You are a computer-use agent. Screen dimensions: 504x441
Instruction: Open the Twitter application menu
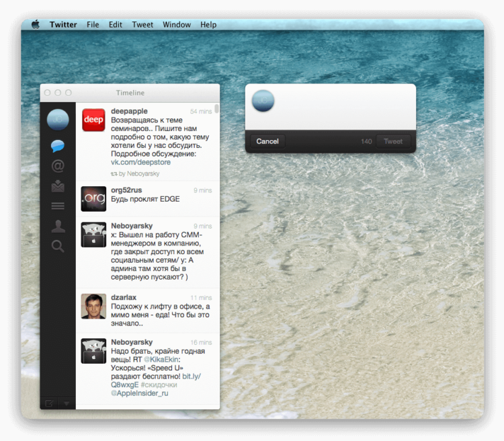63,24
